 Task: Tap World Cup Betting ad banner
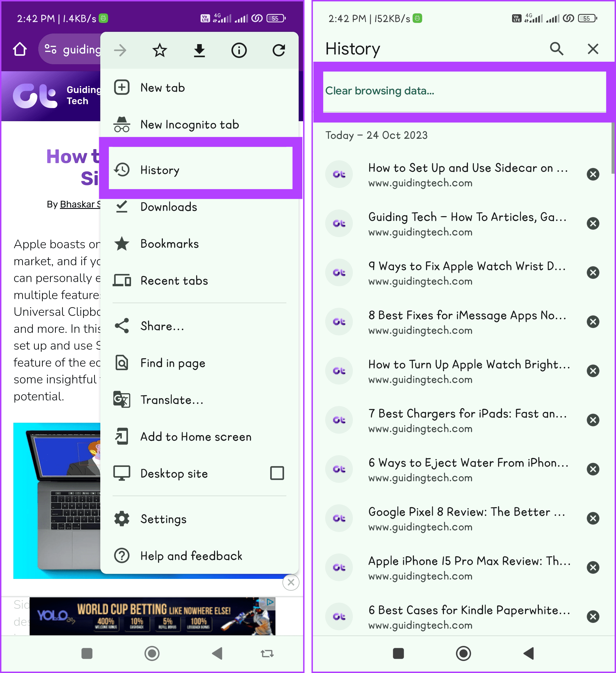click(x=152, y=616)
